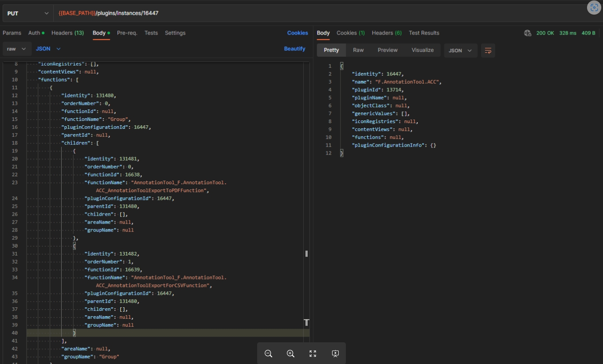The height and width of the screenshot is (364, 603).
Task: Open the PUT method dropdown
Action: 27,13
